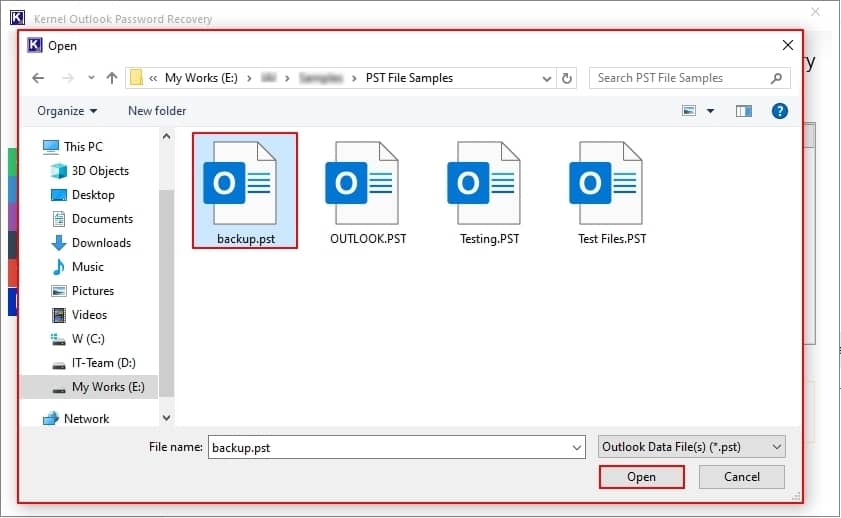Click the backup.pst file icon
841x518 pixels.
coord(244,182)
